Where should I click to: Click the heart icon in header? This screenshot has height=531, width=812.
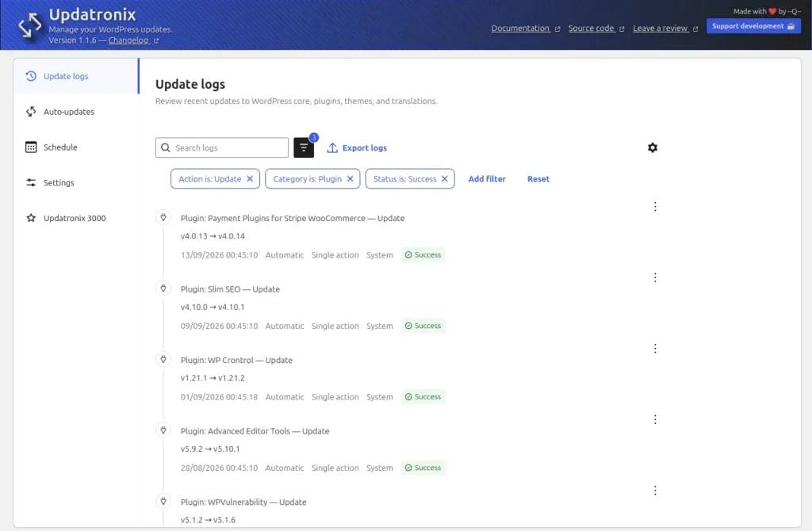tap(772, 11)
